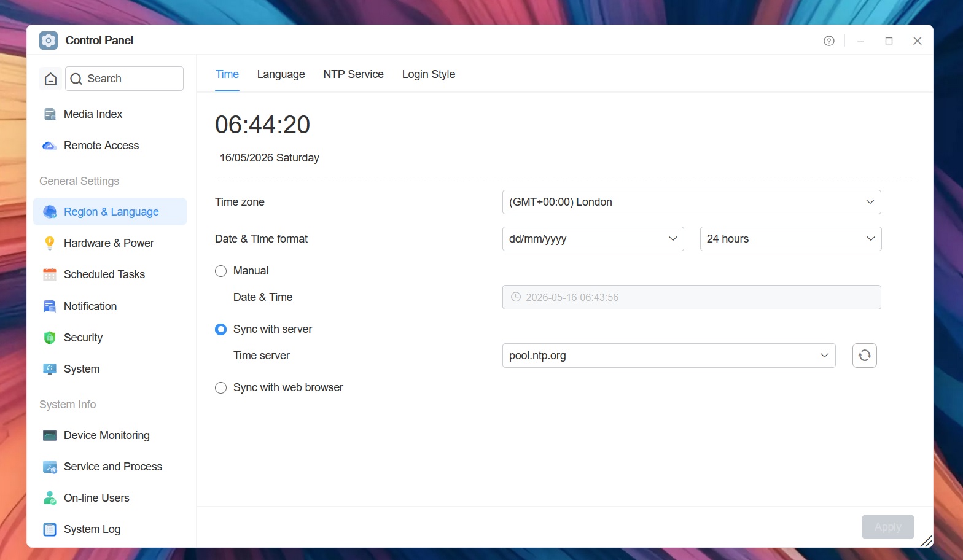Open the dd/mm/yyyy date format dropdown
Viewport: 963px width, 560px height.
point(593,239)
